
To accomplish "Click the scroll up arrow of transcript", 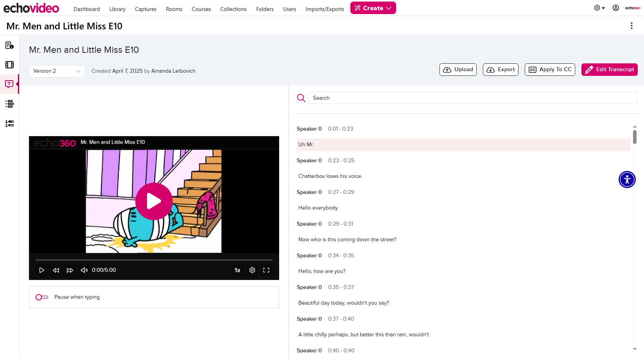I will (x=635, y=126).
